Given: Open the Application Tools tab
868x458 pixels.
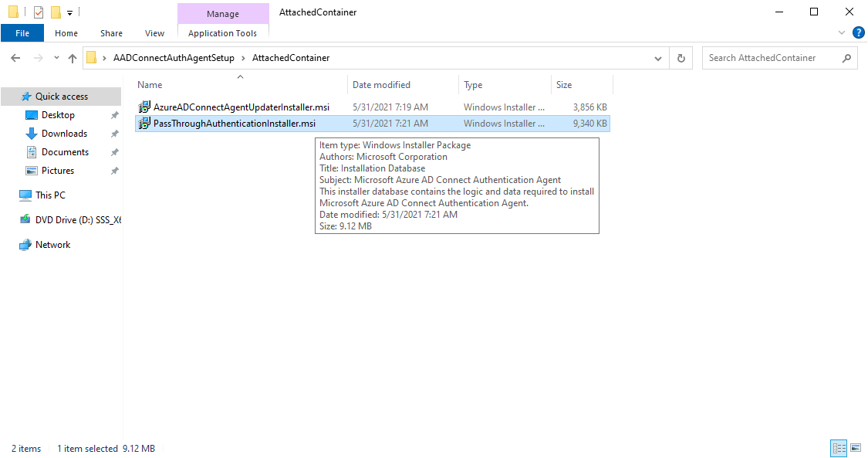Looking at the screenshot, I should tap(222, 33).
